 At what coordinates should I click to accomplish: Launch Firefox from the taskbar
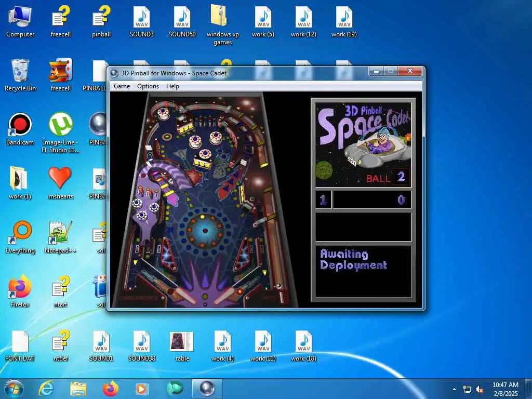pyautogui.click(x=110, y=389)
